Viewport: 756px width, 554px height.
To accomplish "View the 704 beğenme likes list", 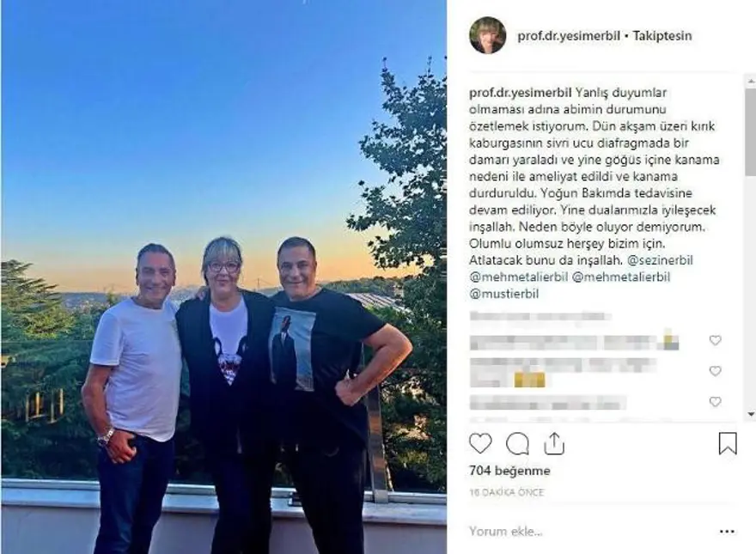I will click(509, 471).
